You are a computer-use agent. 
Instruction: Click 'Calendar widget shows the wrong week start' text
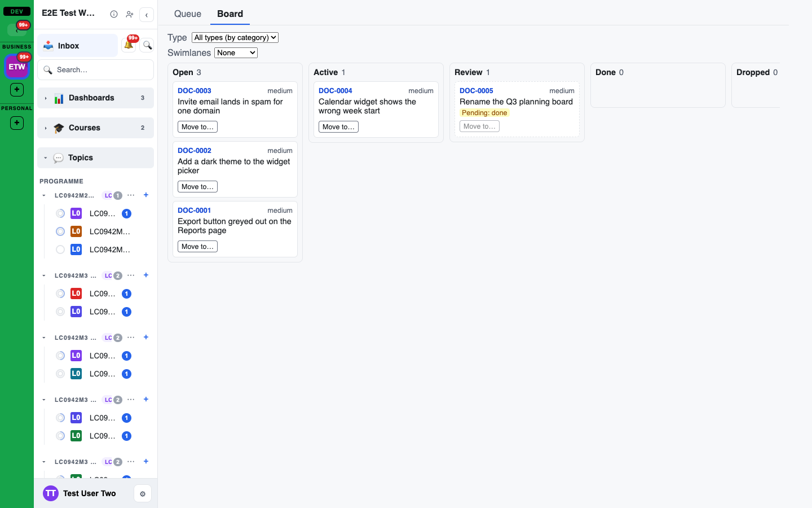(367, 106)
